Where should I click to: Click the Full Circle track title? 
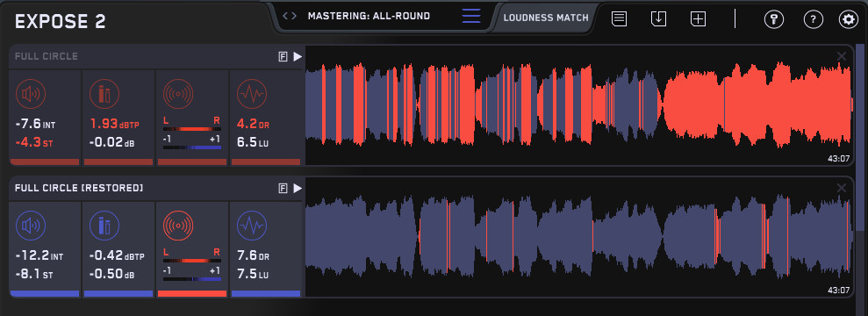46,56
